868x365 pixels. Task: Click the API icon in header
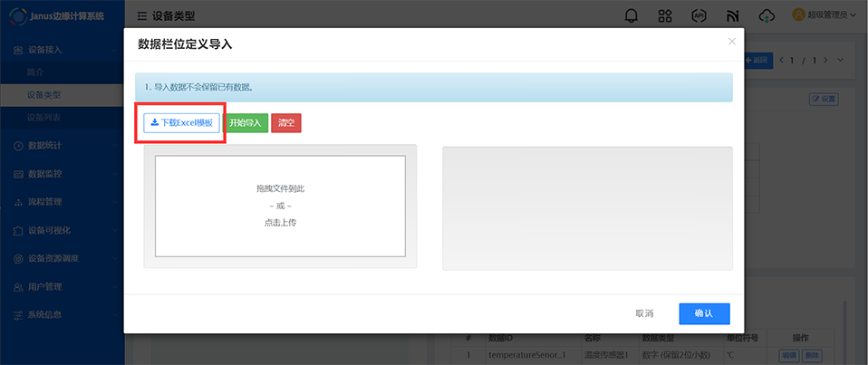[x=699, y=15]
